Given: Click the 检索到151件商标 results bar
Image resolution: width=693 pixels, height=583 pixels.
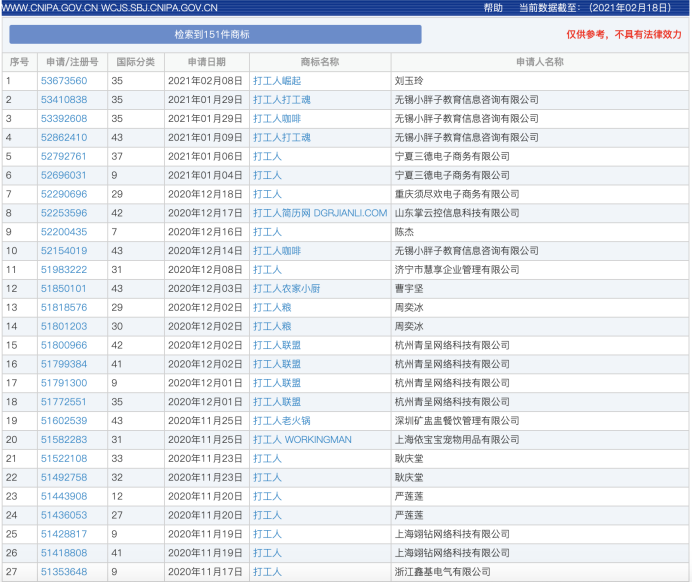Looking at the screenshot, I should click(x=215, y=34).
